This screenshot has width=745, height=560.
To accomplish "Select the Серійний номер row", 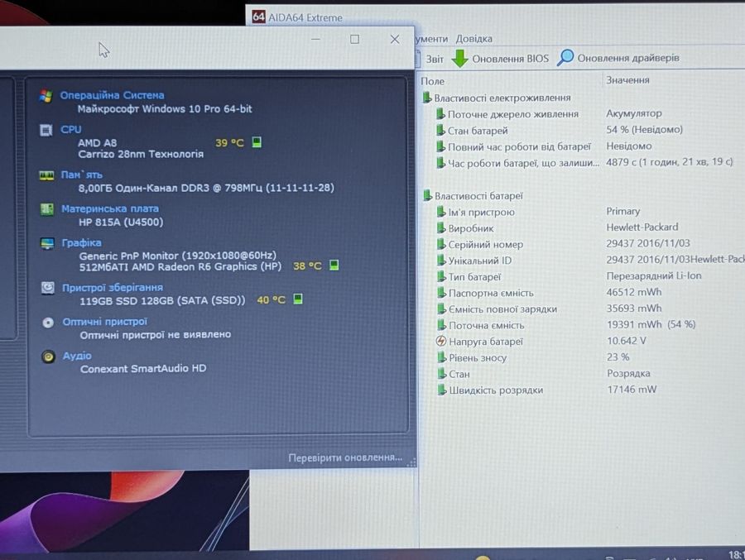I will (564, 244).
